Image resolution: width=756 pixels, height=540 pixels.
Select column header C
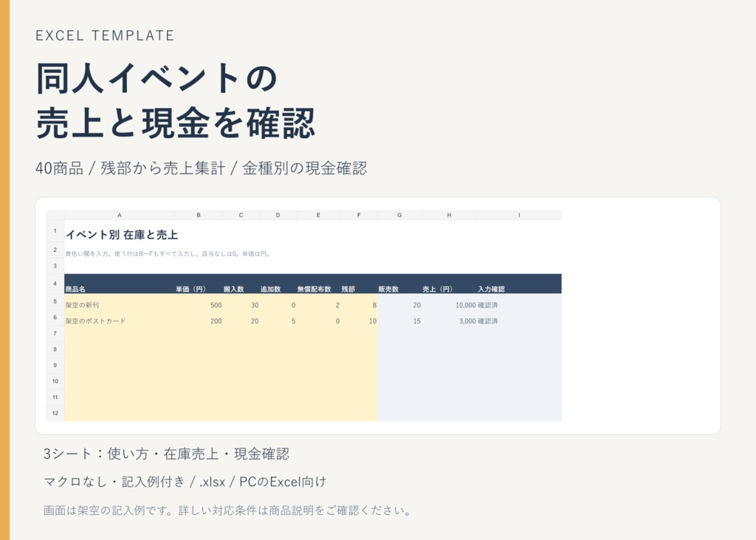[241, 215]
